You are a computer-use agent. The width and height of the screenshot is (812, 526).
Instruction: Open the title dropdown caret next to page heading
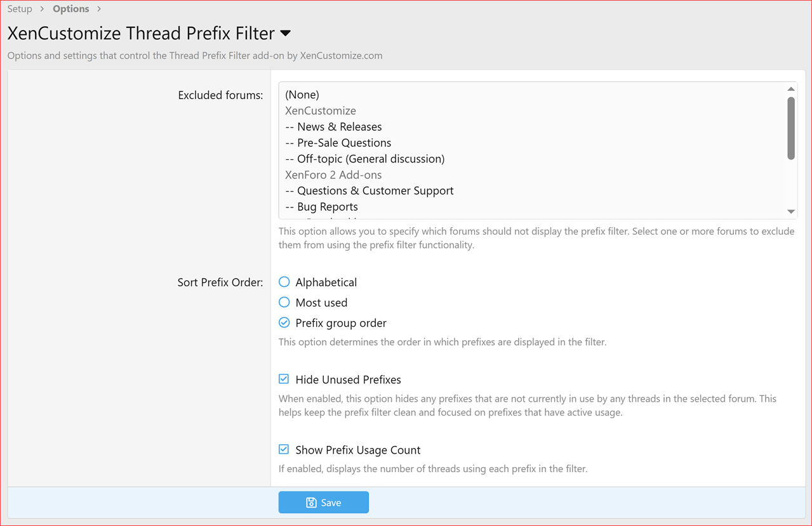284,33
